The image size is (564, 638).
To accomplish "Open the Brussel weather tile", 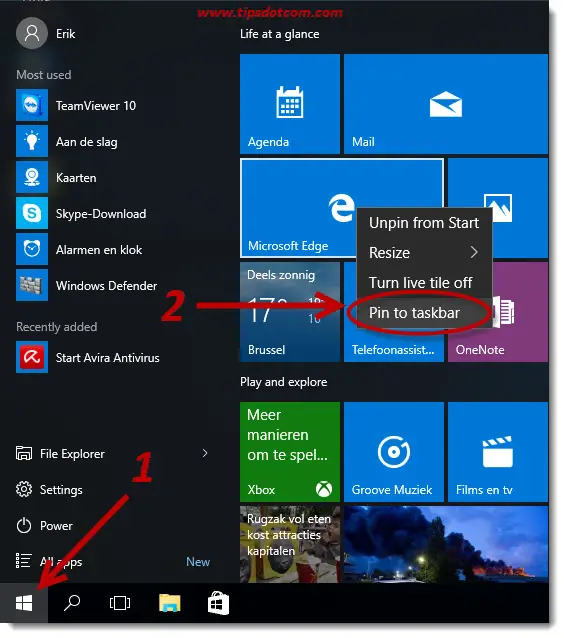I will 290,312.
